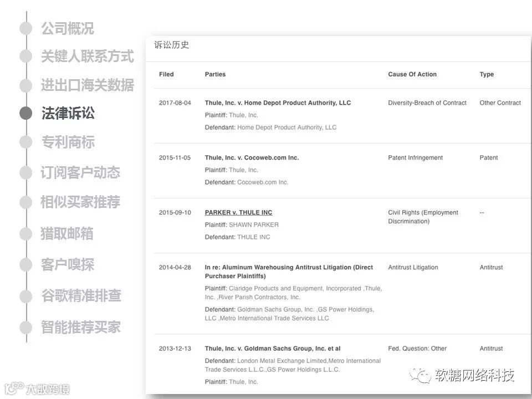Select 关键人联系方式 in the sidebar
532x399 pixels.
[x=88, y=57]
